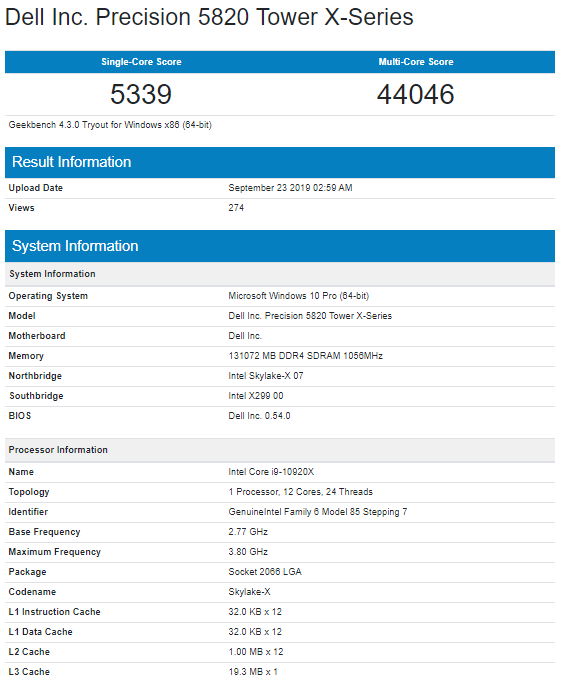The width and height of the screenshot is (564, 689).
Task: Click the BIOS value Dell Inc. 0.54.0
Action: (259, 416)
